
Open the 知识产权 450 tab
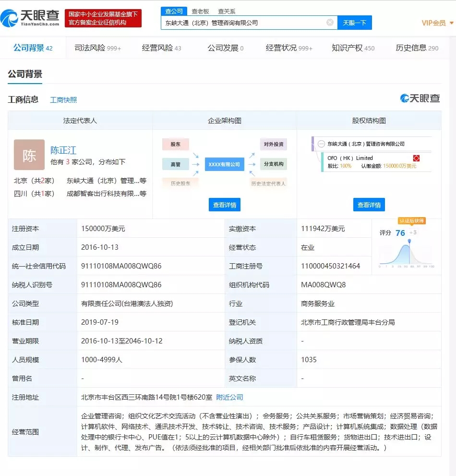point(353,48)
